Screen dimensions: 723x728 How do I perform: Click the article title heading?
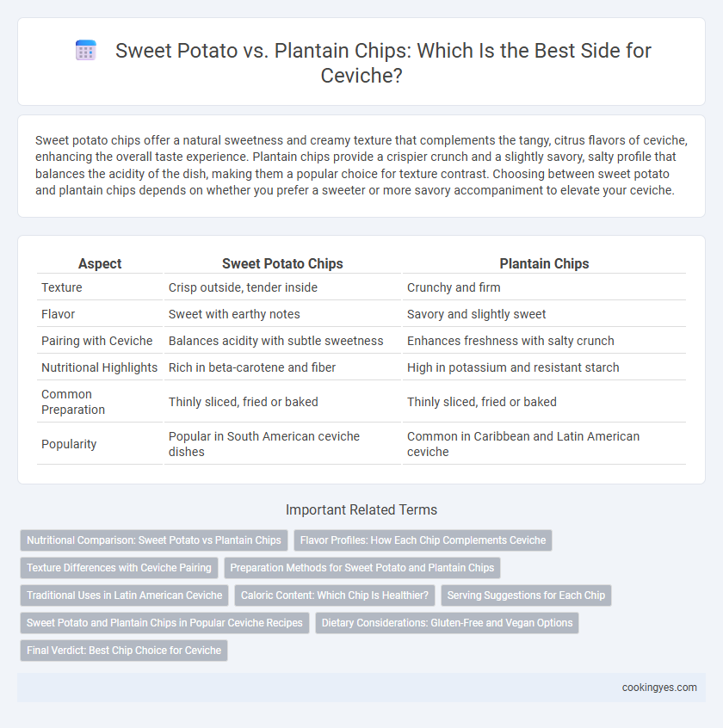point(383,63)
